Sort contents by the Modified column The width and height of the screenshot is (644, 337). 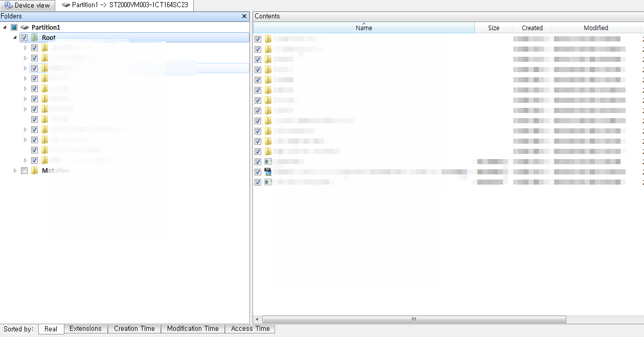point(596,28)
